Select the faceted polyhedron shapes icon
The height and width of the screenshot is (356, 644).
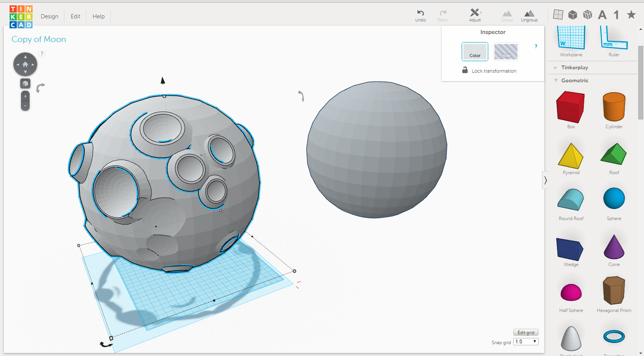(587, 15)
